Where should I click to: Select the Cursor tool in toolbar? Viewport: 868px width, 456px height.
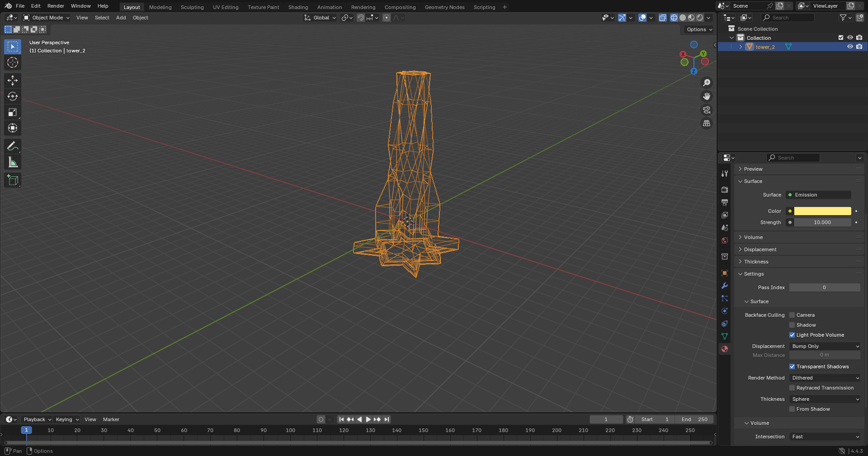pyautogui.click(x=13, y=62)
